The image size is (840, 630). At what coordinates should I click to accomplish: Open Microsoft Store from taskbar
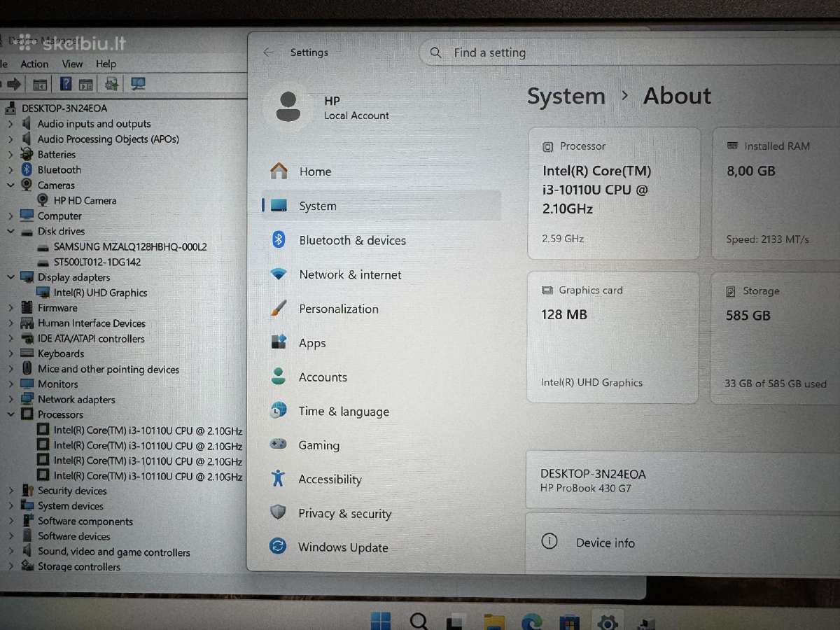[569, 622]
